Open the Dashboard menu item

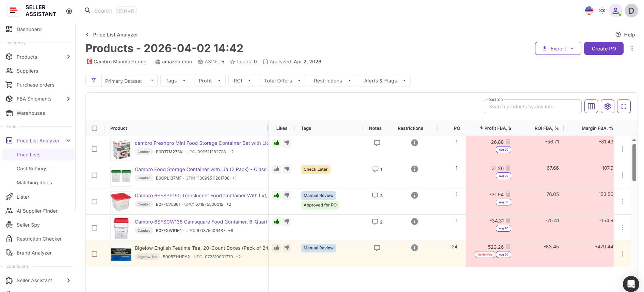click(x=29, y=29)
